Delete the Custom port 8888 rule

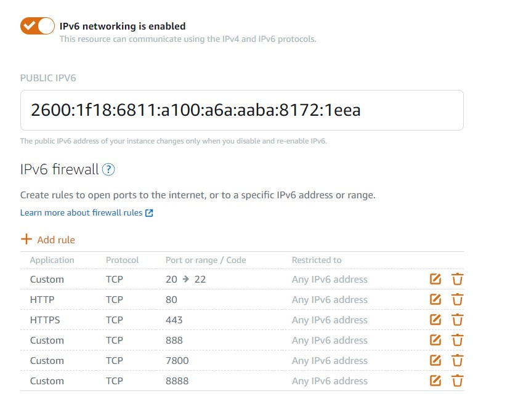pos(457,381)
